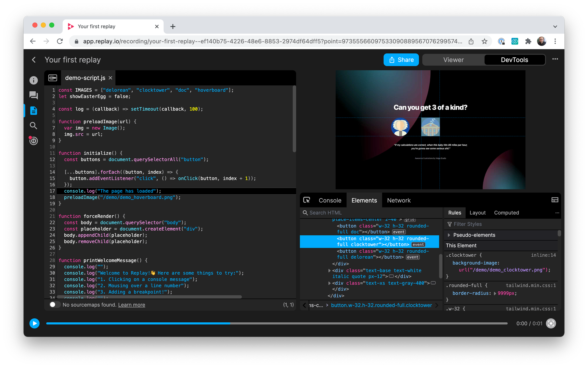This screenshot has height=368, width=588.
Task: Expand the 'text-base text-white italic quote' div node
Action: pyautogui.click(x=329, y=270)
